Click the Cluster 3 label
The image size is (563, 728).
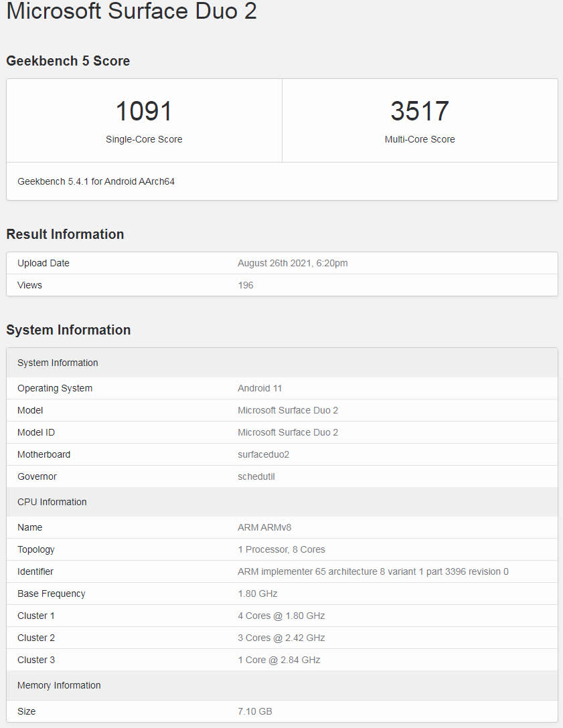(x=35, y=660)
